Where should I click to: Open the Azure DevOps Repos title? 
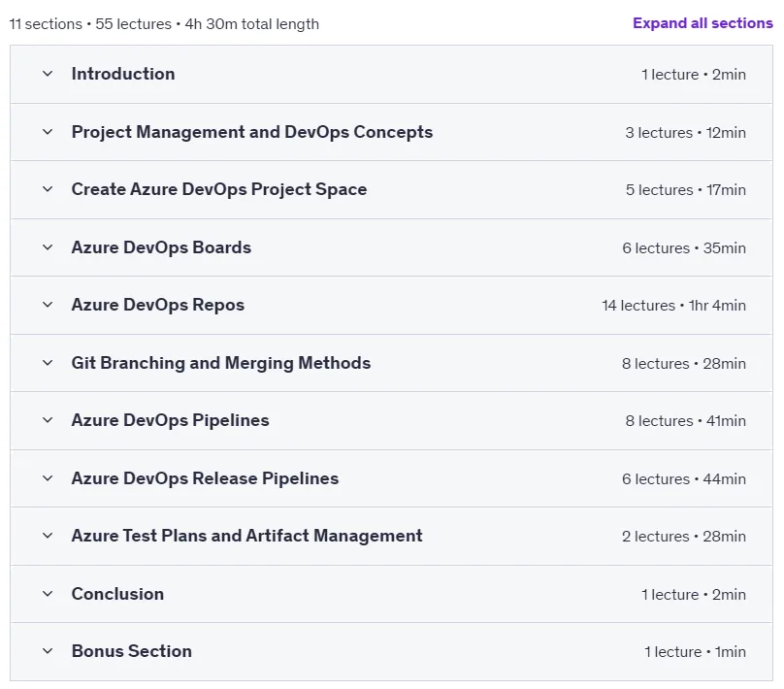pyautogui.click(x=157, y=305)
